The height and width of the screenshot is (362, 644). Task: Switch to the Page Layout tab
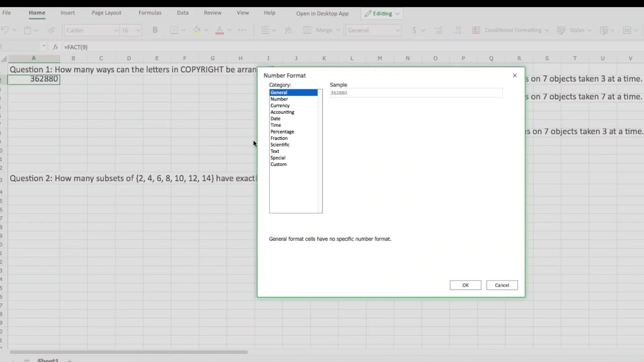[106, 13]
